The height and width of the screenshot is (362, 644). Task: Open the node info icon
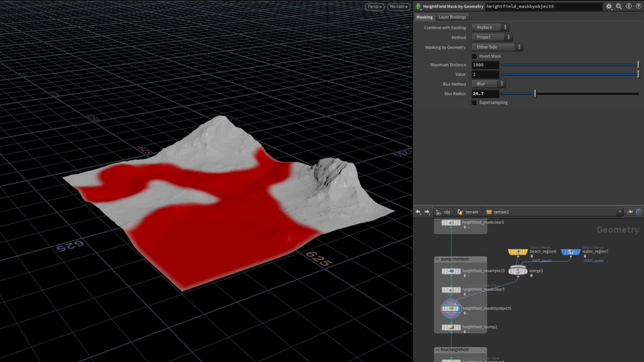pyautogui.click(x=628, y=6)
